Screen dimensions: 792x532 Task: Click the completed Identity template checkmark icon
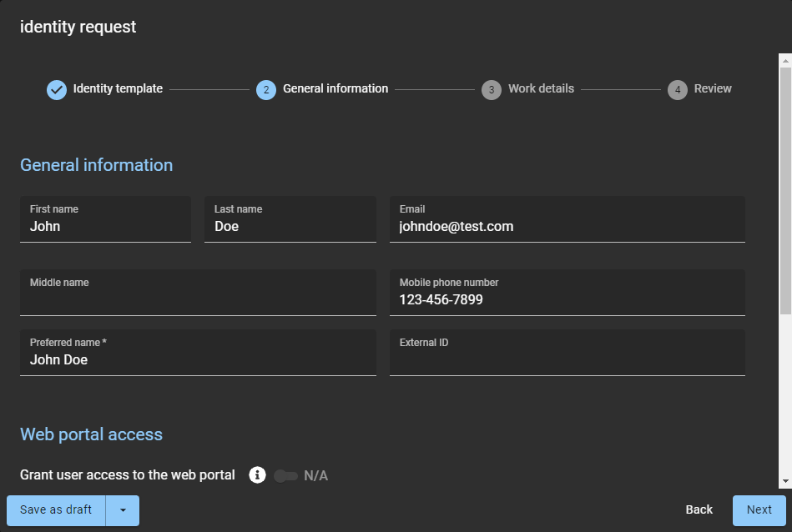[x=57, y=89]
